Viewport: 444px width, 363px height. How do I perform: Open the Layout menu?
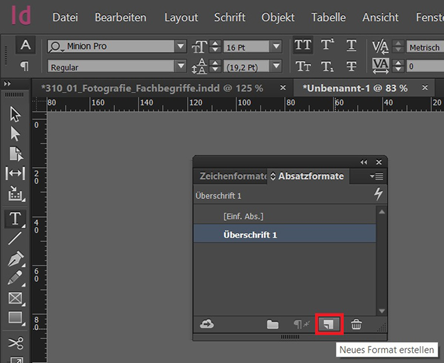click(181, 18)
